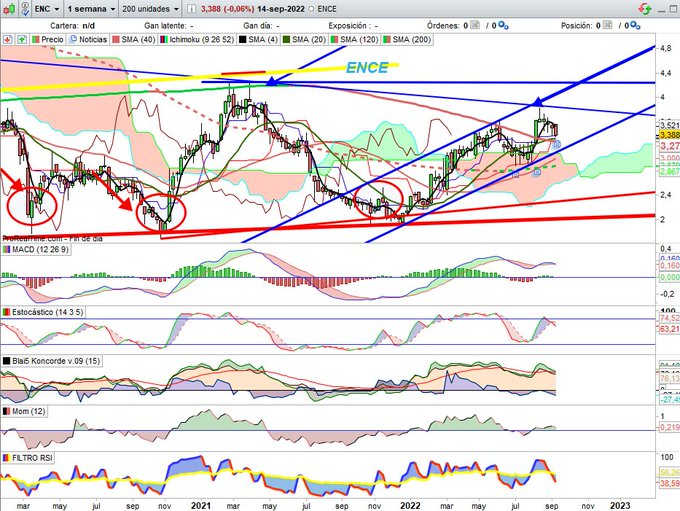Open the Mom (12) panel label

point(24,411)
